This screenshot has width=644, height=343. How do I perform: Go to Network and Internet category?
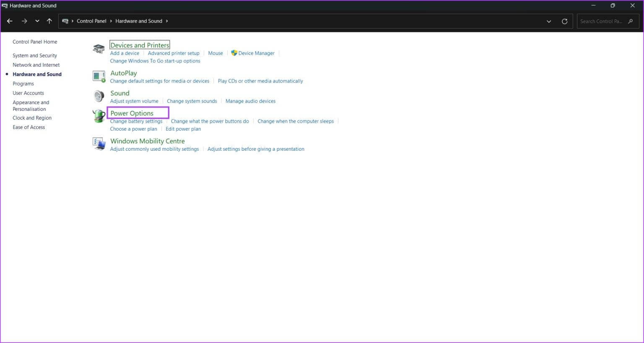36,65
